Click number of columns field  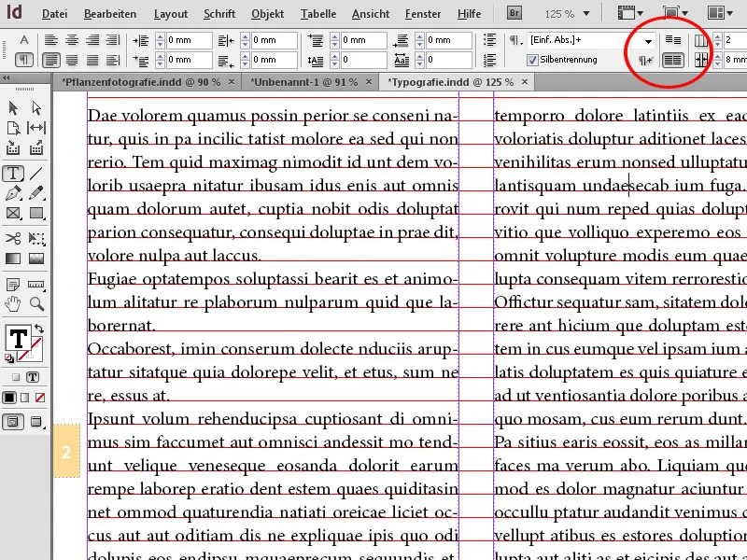pyautogui.click(x=735, y=40)
